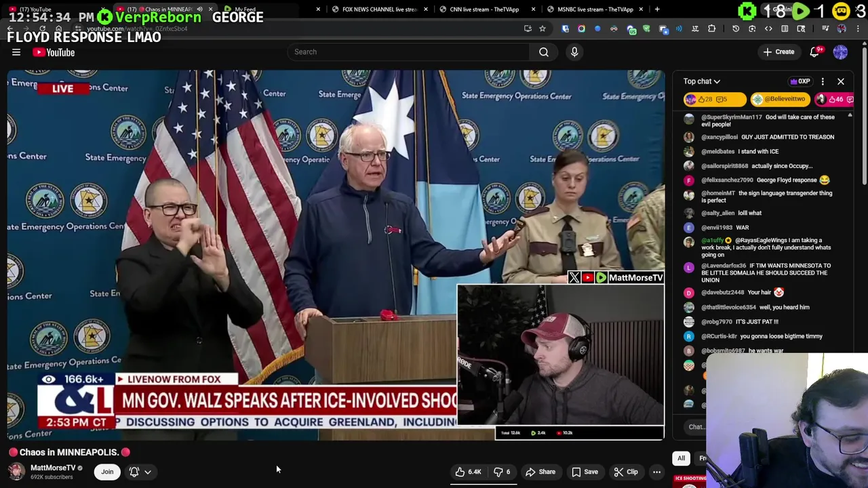
Task: Open the code brackets toolbar icon
Action: (x=768, y=28)
